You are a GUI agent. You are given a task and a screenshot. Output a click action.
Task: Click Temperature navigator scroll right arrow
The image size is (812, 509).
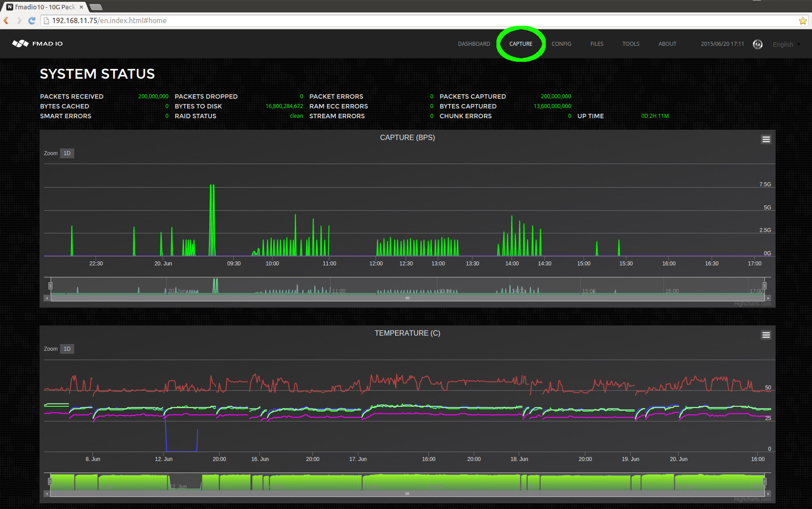tap(768, 493)
